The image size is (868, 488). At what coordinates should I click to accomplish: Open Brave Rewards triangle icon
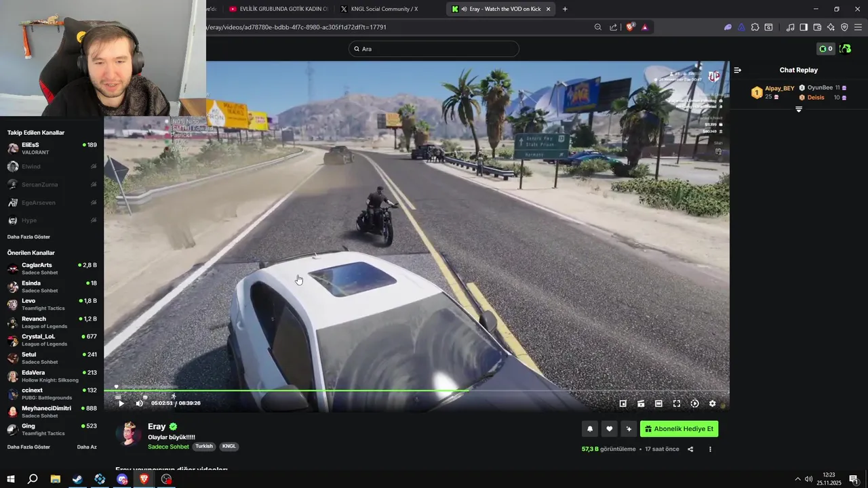644,27
